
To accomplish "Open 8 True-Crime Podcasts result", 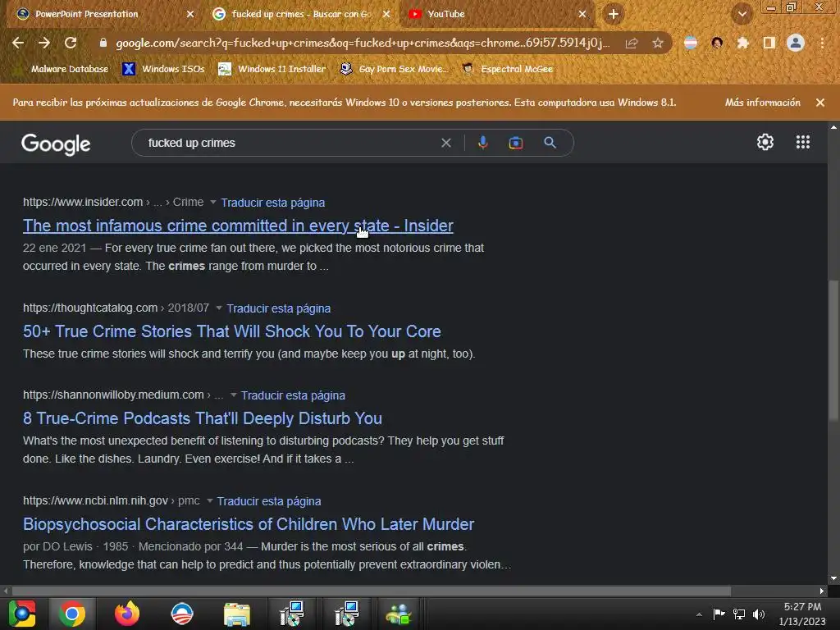I will point(203,418).
